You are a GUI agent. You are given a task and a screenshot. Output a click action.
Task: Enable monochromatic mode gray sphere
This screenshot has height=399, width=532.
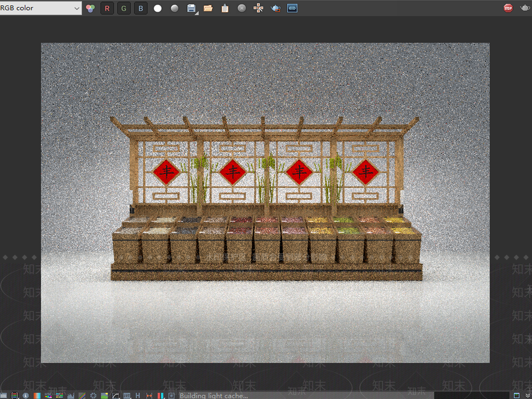(x=175, y=8)
